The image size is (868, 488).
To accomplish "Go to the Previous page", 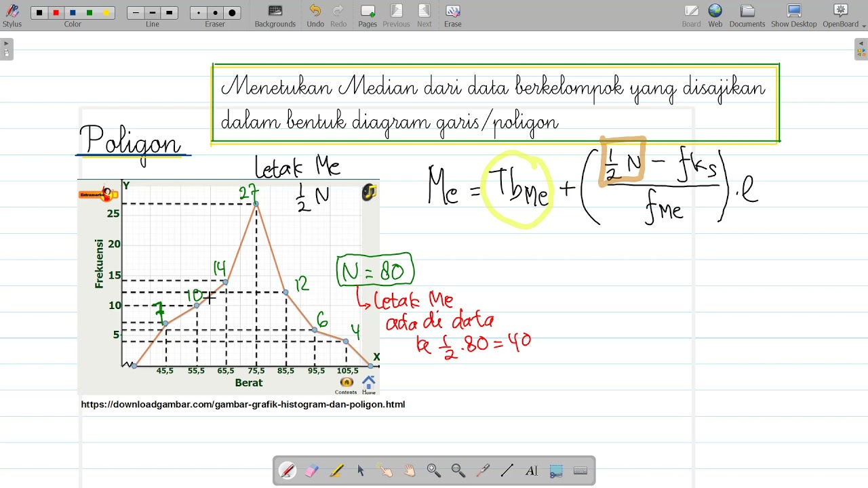I will (396, 16).
